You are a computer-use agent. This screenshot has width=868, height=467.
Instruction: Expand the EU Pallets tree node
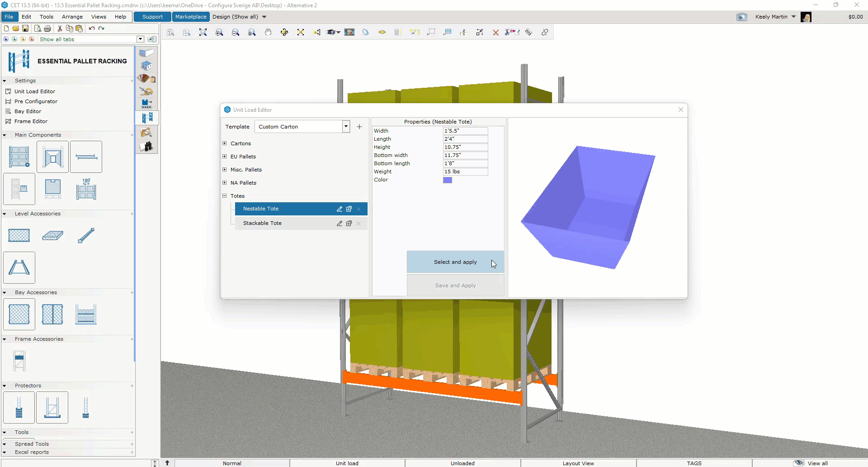coord(225,157)
